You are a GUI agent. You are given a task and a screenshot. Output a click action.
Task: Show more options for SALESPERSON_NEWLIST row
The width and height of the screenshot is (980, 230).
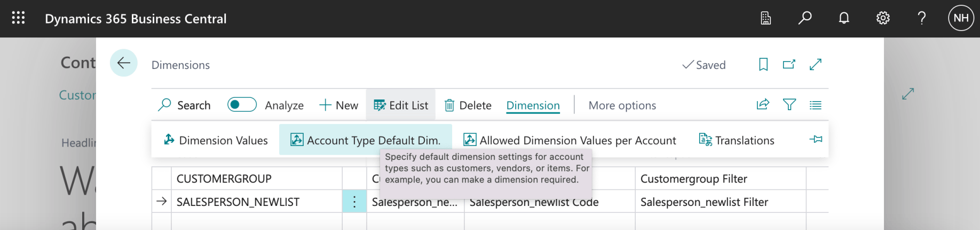click(x=354, y=202)
